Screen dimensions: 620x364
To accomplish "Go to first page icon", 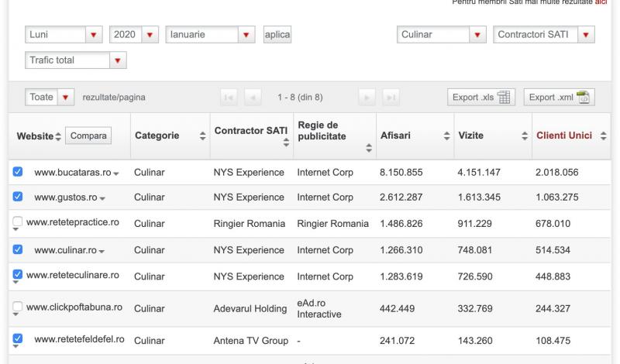I will point(229,98).
